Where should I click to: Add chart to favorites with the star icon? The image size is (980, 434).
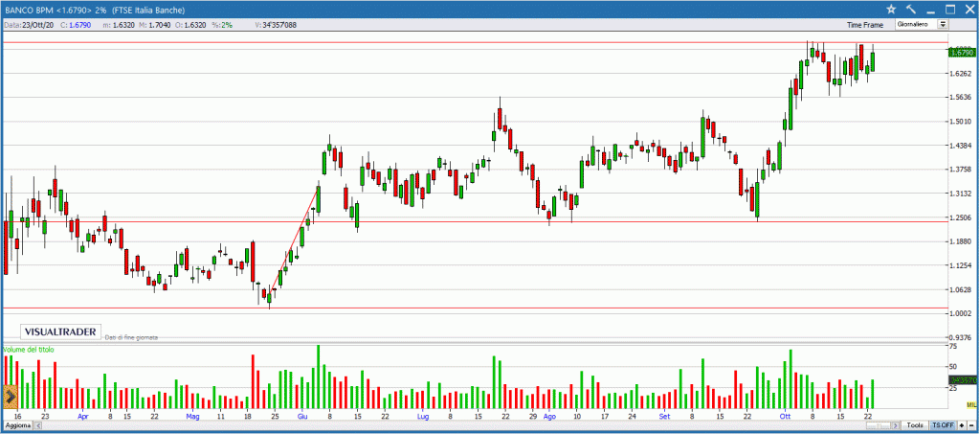point(891,10)
